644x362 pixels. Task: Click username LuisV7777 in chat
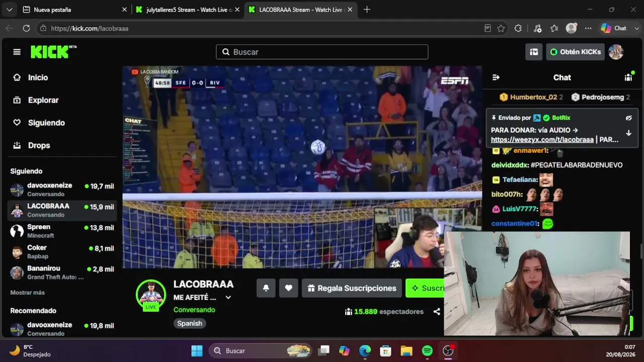[x=520, y=209]
